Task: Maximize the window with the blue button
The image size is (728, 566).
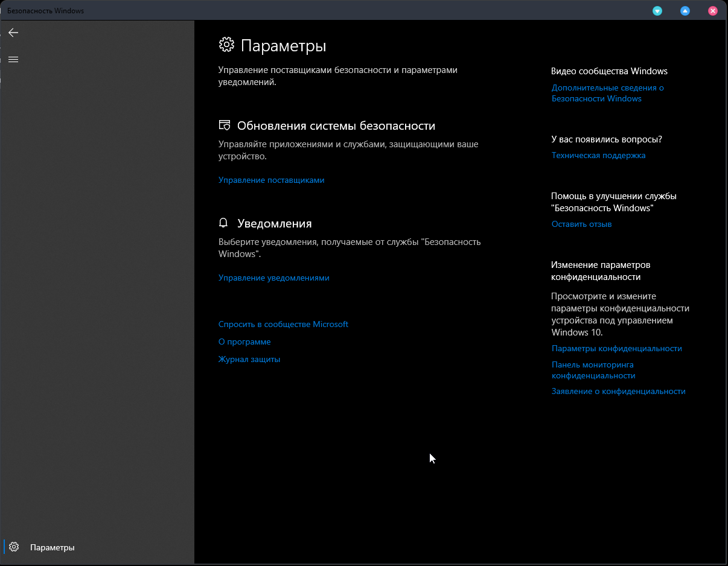Action: click(685, 11)
